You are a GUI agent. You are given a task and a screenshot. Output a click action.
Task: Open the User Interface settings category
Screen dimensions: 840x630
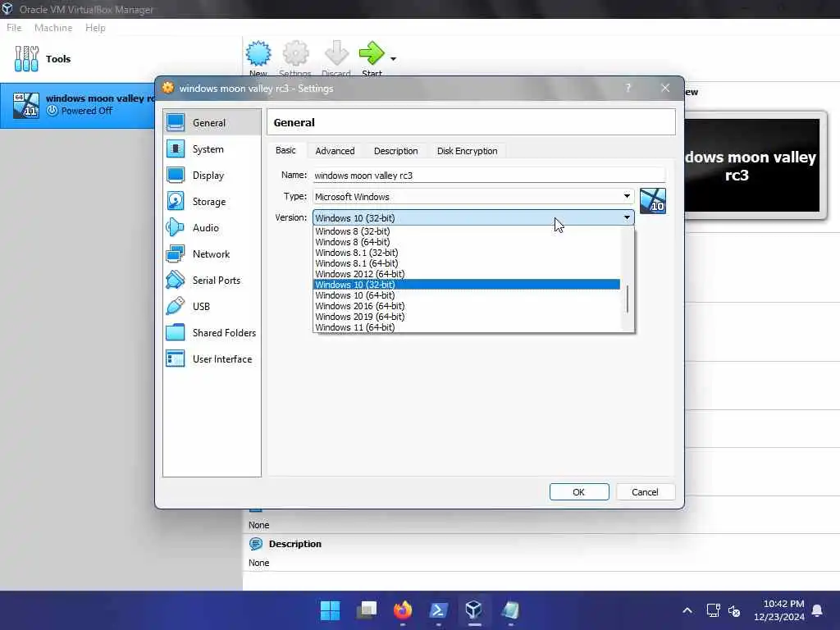coord(212,359)
